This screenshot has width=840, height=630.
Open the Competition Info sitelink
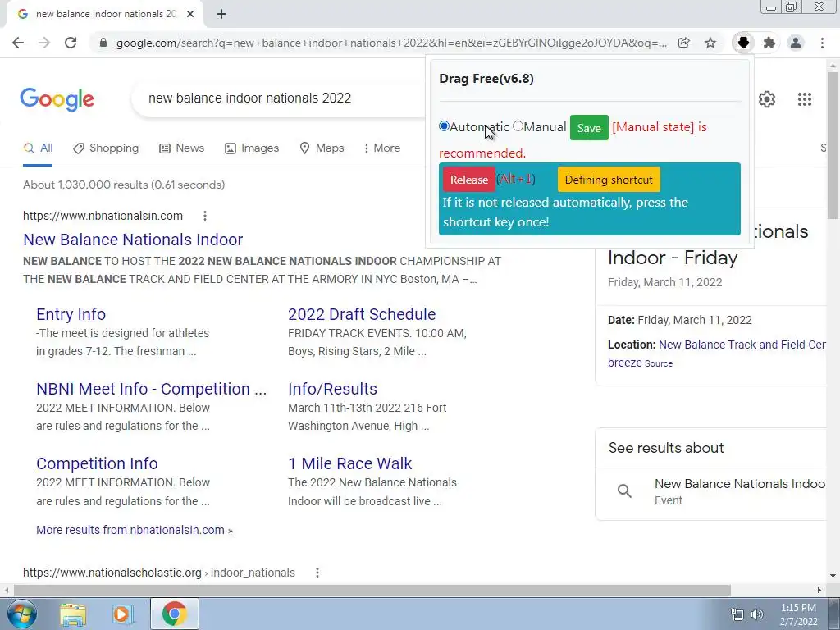97,463
